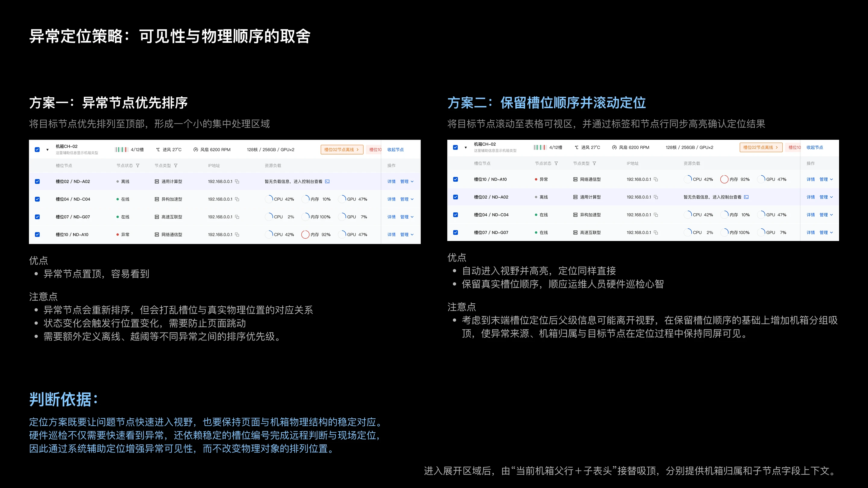Click 节点类型 filter icon in 方案二 table
The width and height of the screenshot is (868, 488).
click(x=594, y=163)
